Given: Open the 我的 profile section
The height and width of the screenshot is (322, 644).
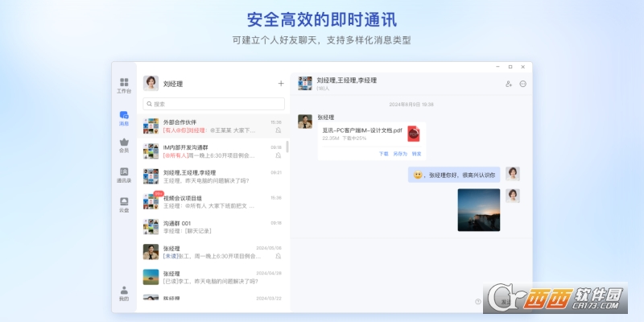Looking at the screenshot, I should tap(124, 293).
